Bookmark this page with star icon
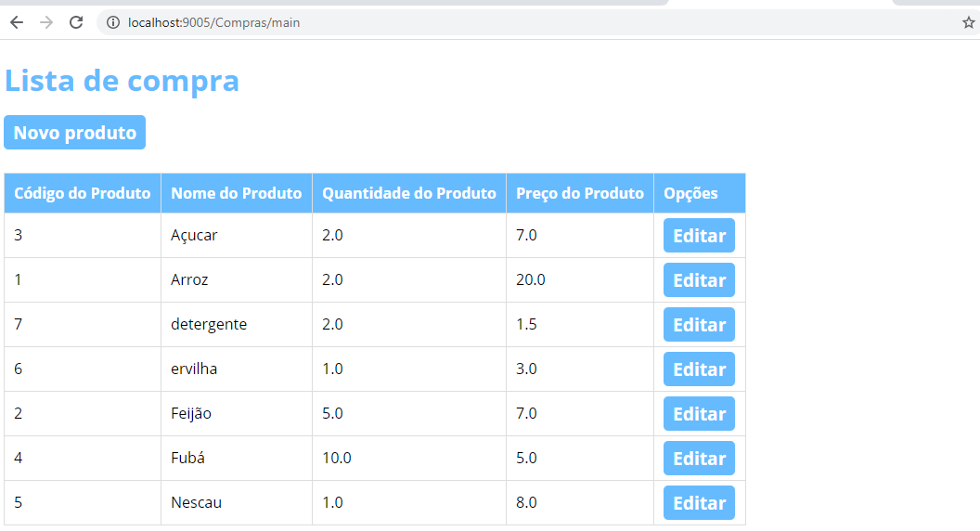980x531 pixels. (969, 22)
